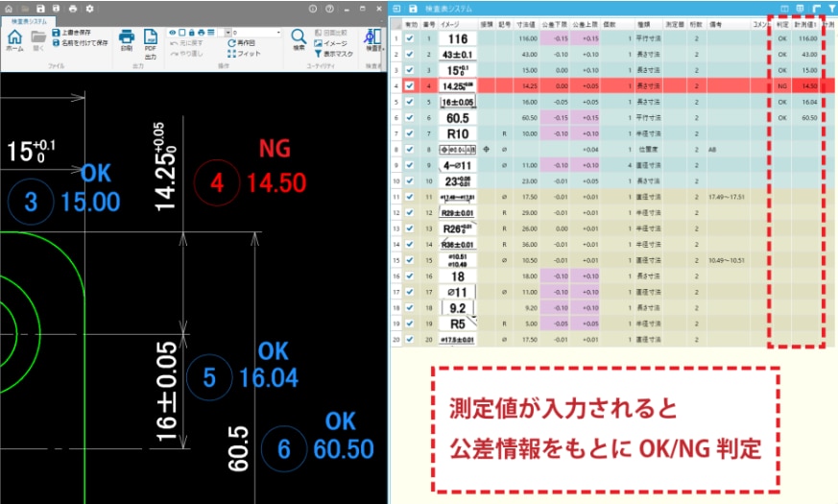This screenshot has width=838, height=504.
Task: Click balloon number 5 on the drawing
Action: click(x=209, y=377)
